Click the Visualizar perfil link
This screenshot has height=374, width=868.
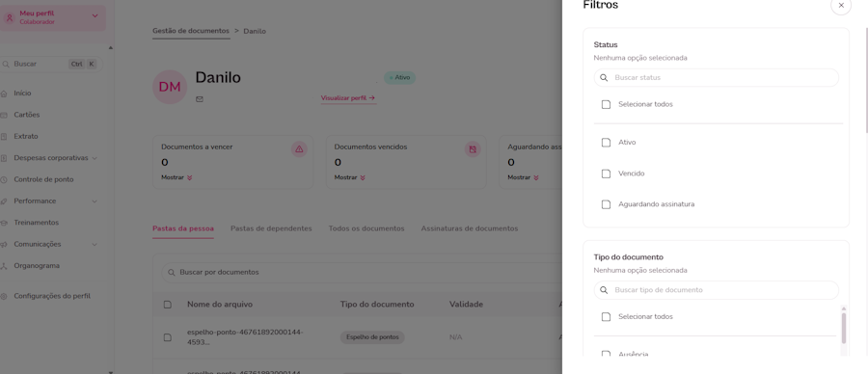click(x=348, y=98)
